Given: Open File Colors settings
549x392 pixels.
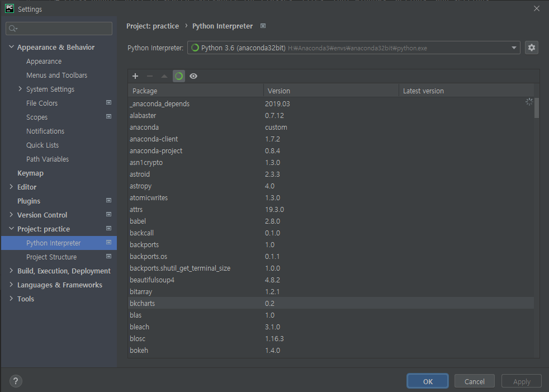Looking at the screenshot, I should [42, 103].
